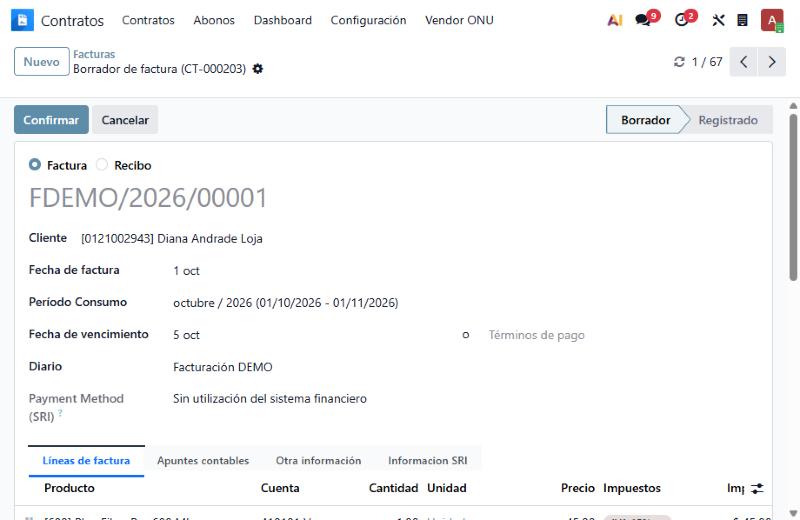This screenshot has height=520, width=800.
Task: Click the scrollbar up arrow
Action: (793, 106)
